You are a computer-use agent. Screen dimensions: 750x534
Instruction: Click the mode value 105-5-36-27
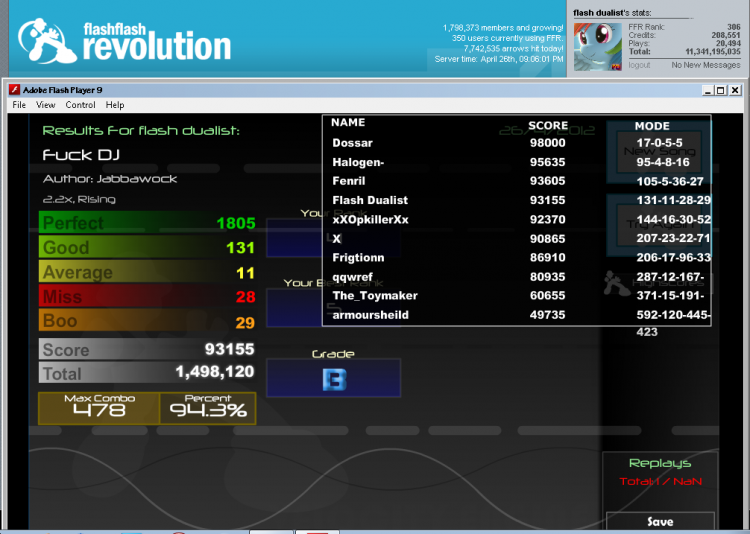[x=670, y=181]
